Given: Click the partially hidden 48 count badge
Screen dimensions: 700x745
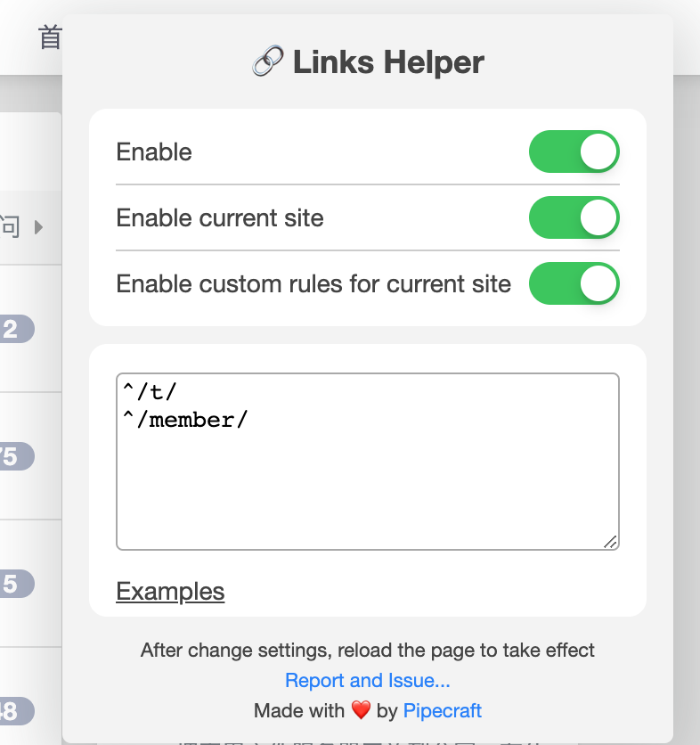Looking at the screenshot, I should tap(12, 711).
